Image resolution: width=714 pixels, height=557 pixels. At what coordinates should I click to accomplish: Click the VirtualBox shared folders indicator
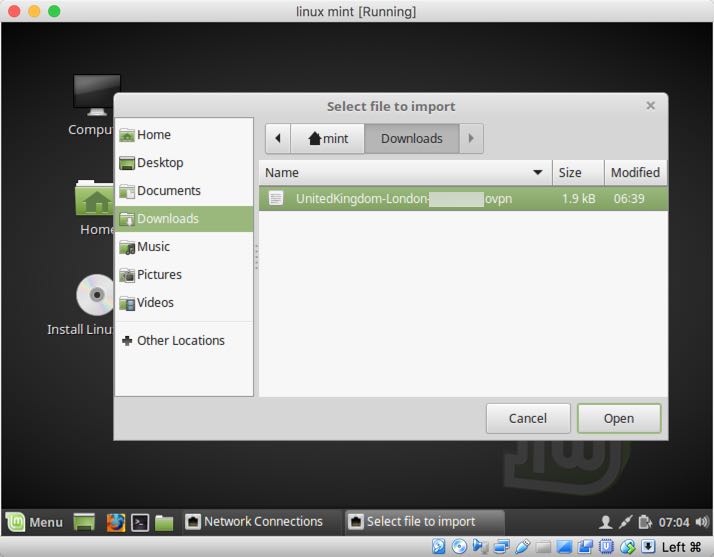pos(543,547)
